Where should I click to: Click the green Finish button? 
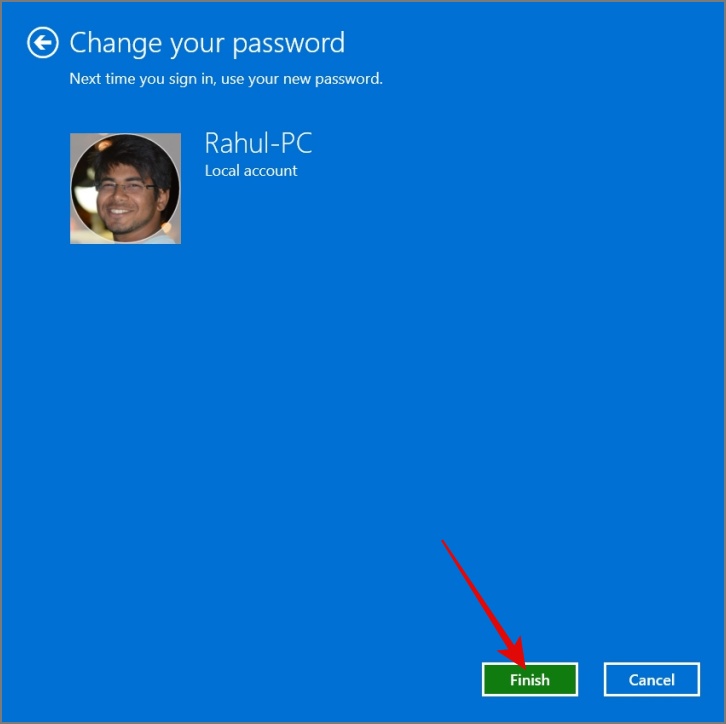pyautogui.click(x=530, y=679)
